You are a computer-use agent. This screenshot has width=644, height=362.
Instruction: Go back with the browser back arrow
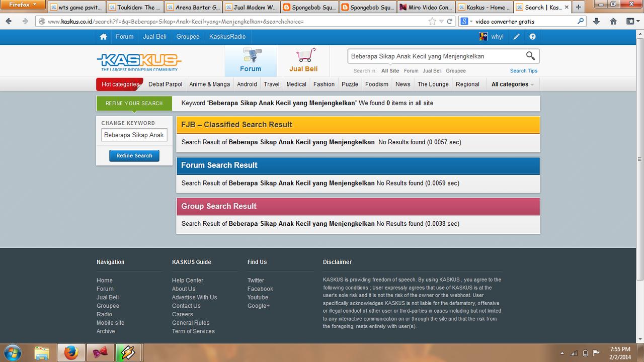point(9,22)
